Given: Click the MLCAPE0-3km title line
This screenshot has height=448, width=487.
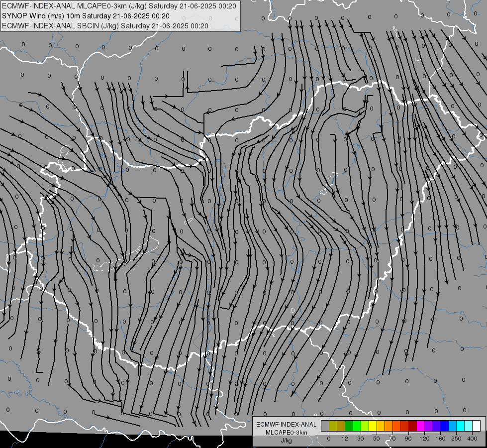Looking at the screenshot, I should pos(119,6).
